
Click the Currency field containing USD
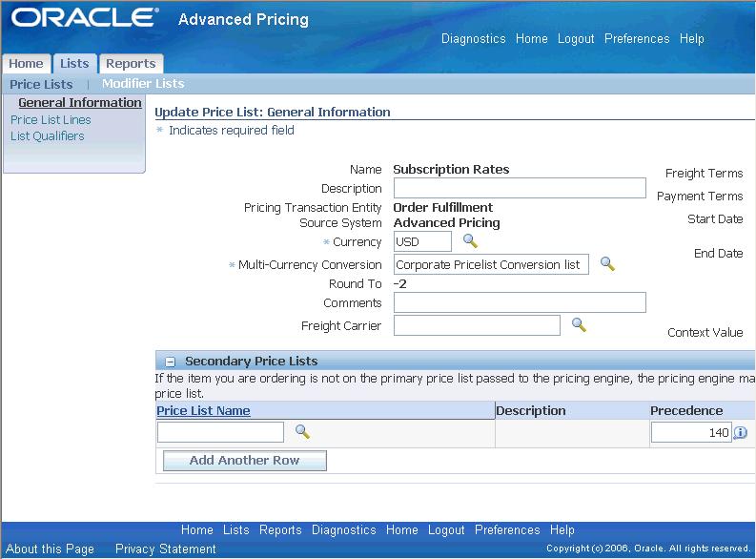tap(422, 241)
